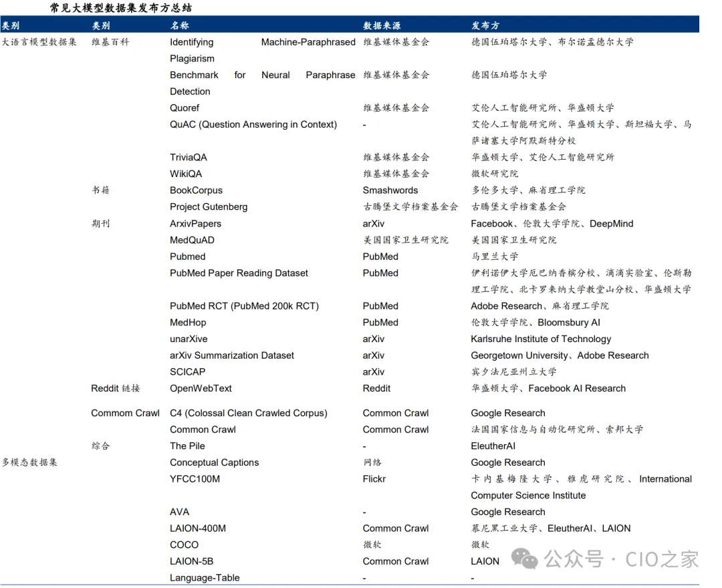Select the "维基百科" subcategory cell

click(110, 42)
